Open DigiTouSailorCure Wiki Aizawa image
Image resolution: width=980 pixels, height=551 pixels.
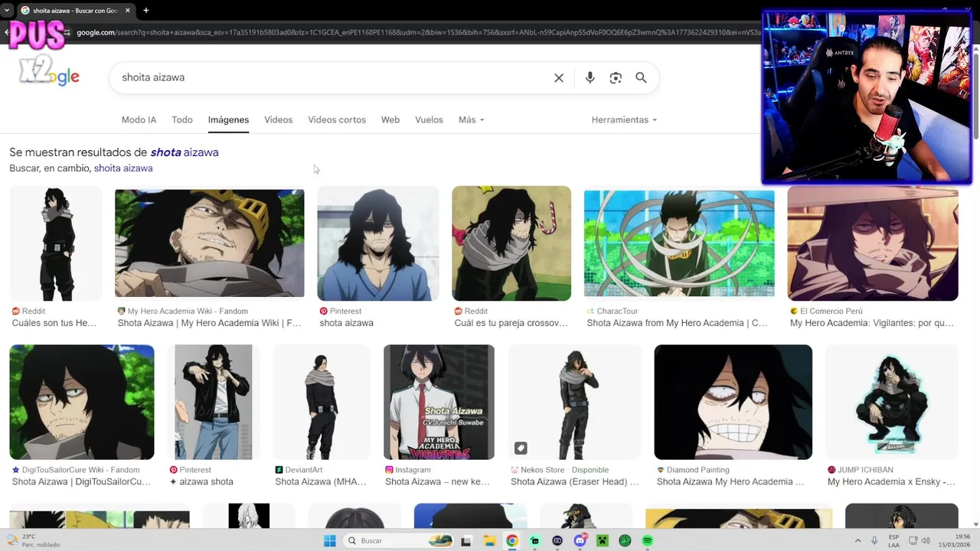point(82,402)
